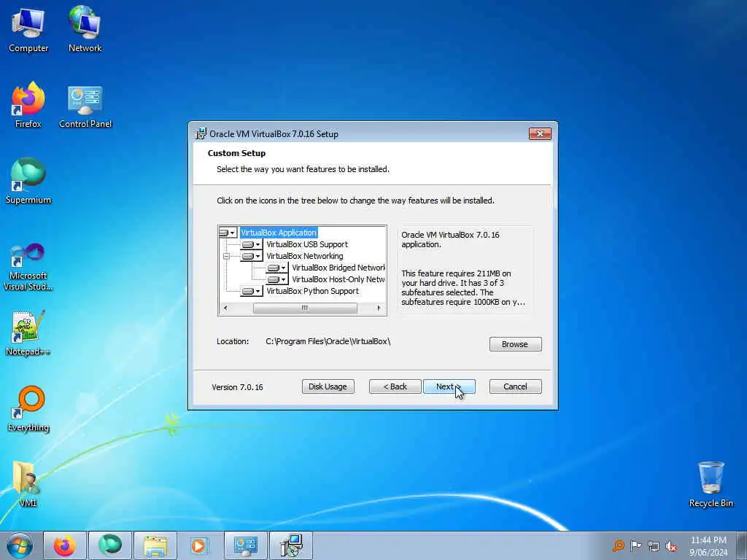Select VirtualBox Python Support tree item

pyautogui.click(x=312, y=291)
